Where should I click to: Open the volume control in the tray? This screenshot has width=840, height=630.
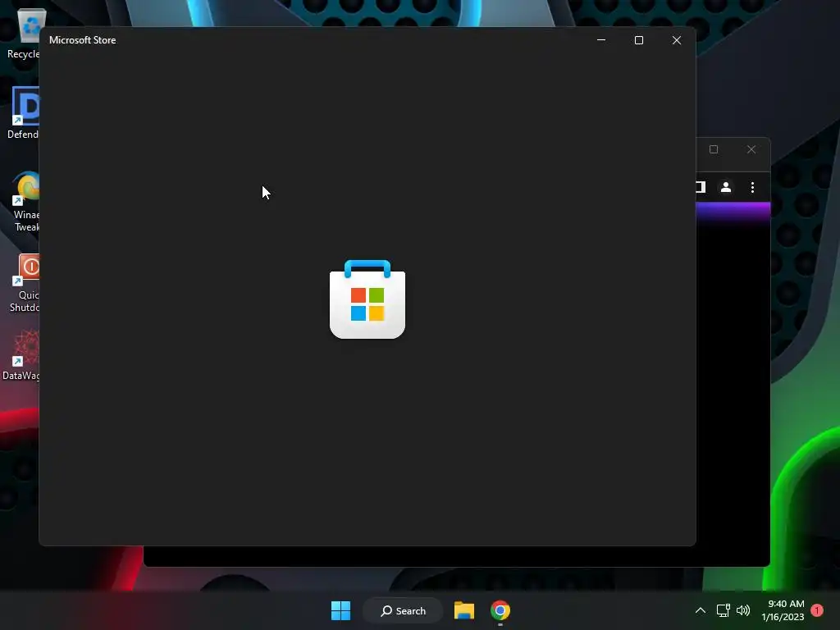743,610
